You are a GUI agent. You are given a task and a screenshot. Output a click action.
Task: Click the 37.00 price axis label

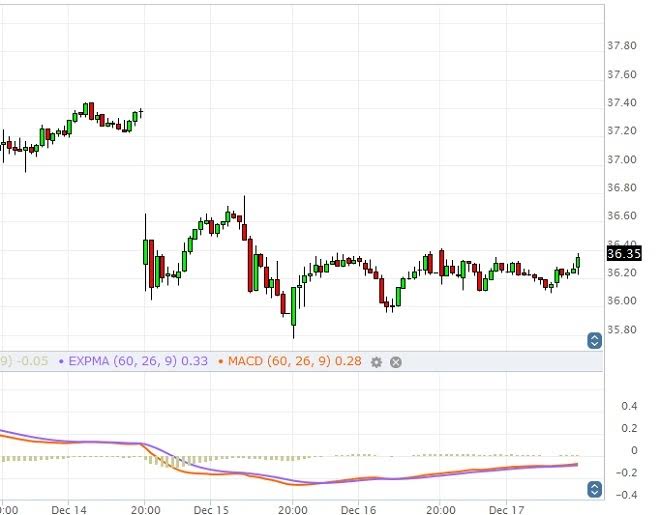click(x=622, y=159)
